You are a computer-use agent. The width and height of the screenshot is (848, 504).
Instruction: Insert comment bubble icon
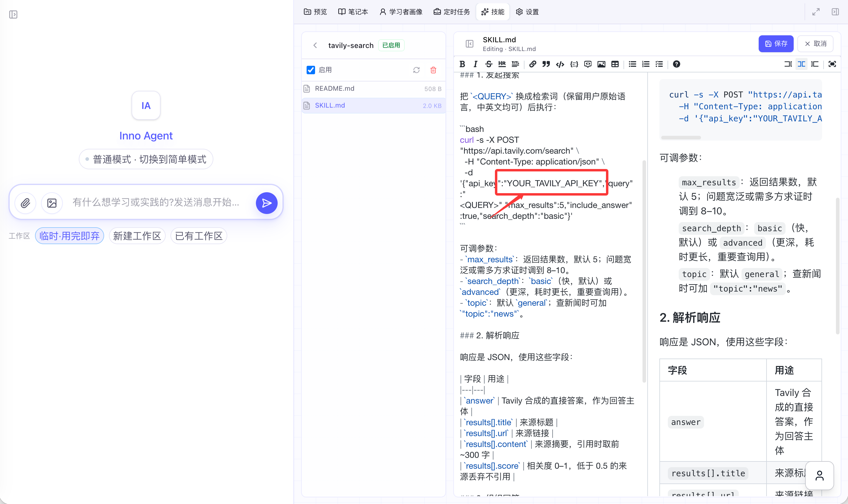[588, 64]
